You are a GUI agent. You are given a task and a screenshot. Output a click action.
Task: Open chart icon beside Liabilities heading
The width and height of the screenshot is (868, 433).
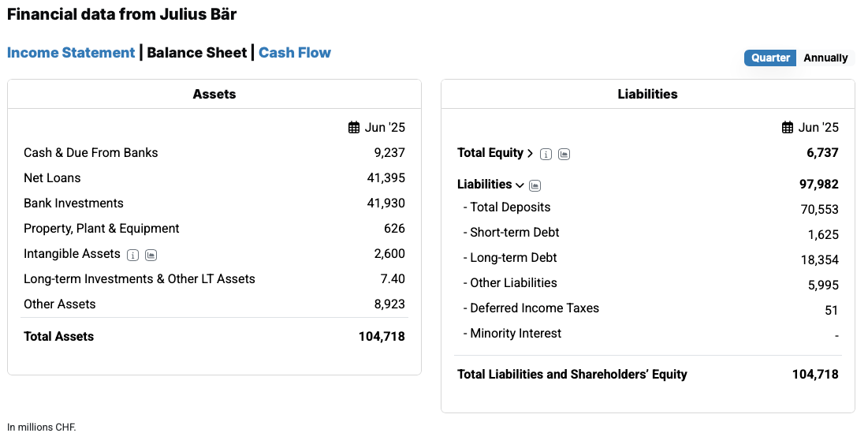pyautogui.click(x=535, y=185)
